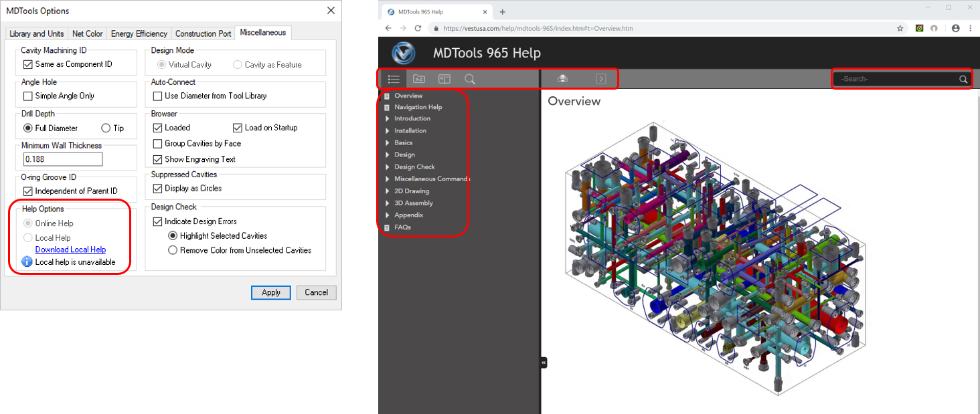This screenshot has width=980, height=414.
Task: Go to next topic with arrow icon
Action: 601,79
